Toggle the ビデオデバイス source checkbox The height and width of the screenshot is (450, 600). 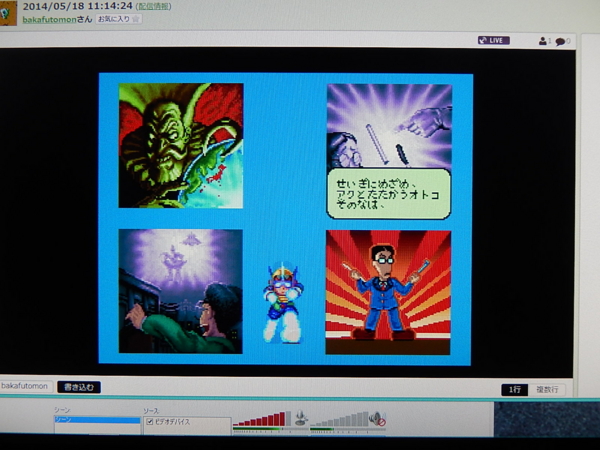tap(150, 422)
